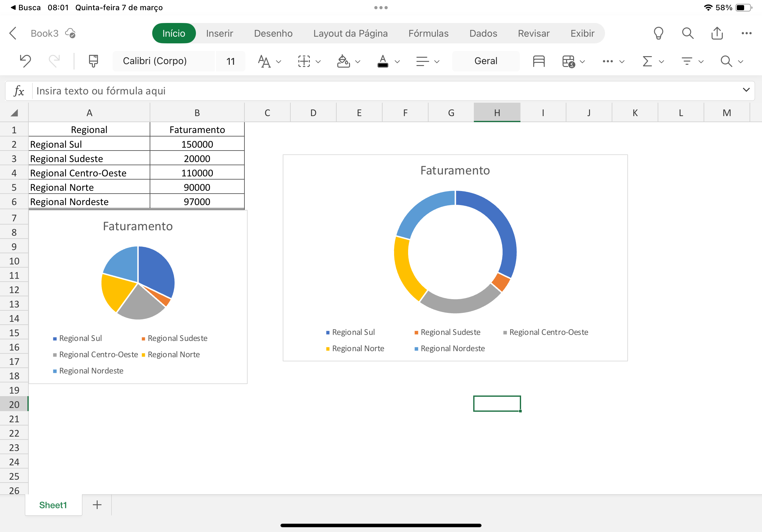Click the Font Color icon
762x532 pixels.
382,61
